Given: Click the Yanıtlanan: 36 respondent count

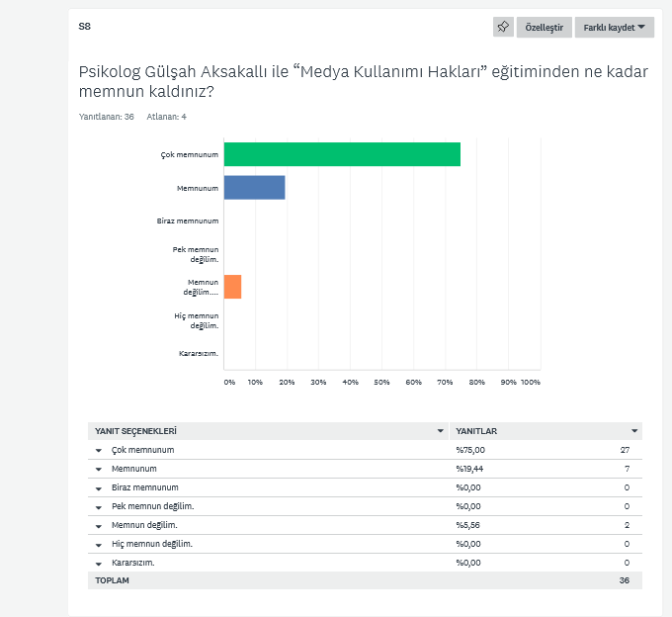Looking at the screenshot, I should 106,117.
